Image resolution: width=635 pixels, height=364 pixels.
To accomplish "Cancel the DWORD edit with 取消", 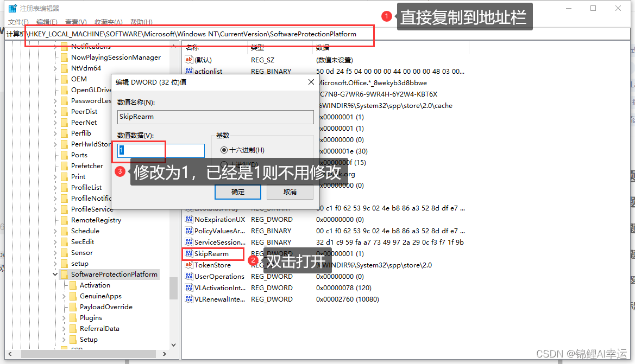I will pos(290,191).
